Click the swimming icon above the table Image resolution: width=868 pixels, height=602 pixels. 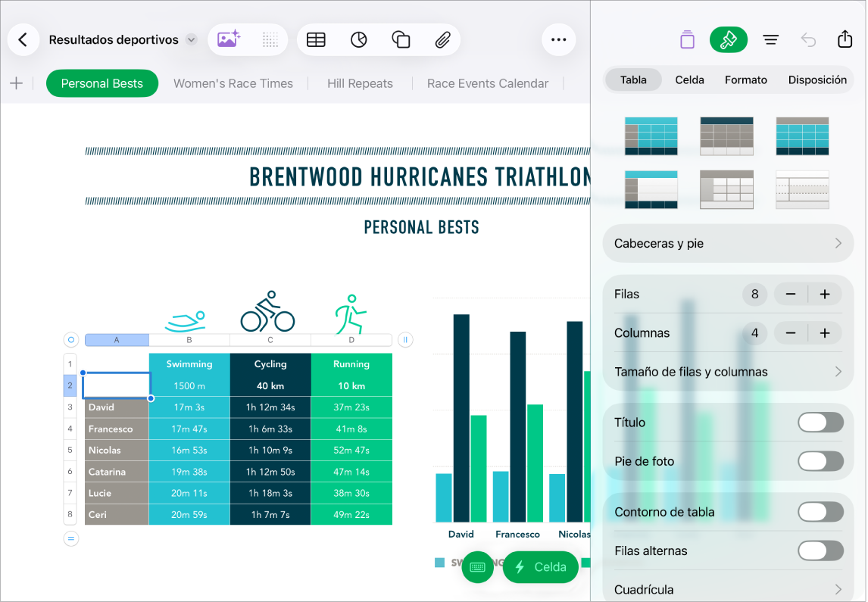coord(186,321)
